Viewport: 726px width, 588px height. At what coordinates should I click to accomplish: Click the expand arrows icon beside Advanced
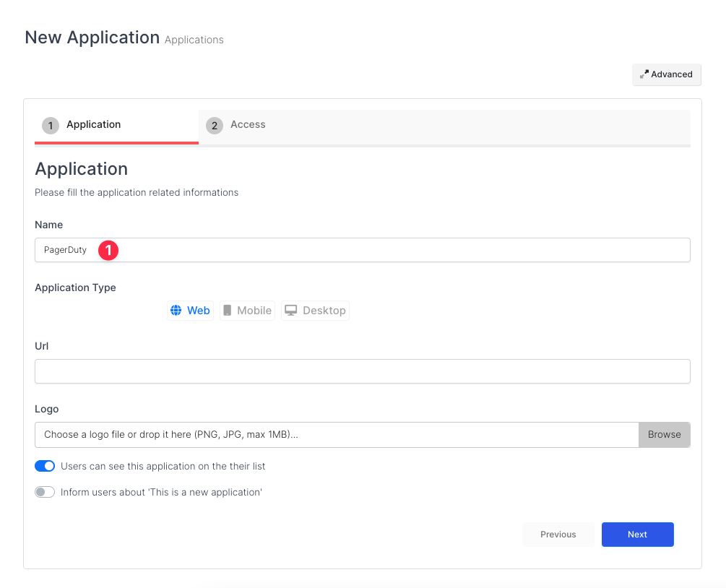coord(644,74)
